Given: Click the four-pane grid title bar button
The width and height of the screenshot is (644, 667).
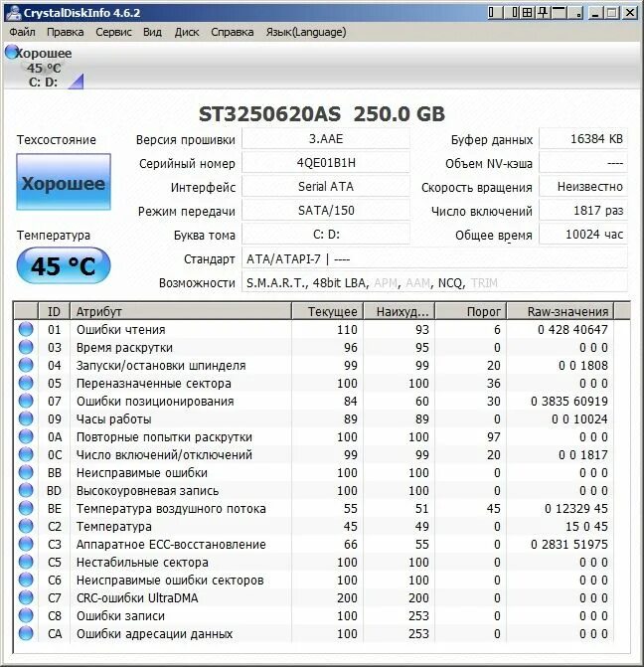Looking at the screenshot, I should click(527, 12).
